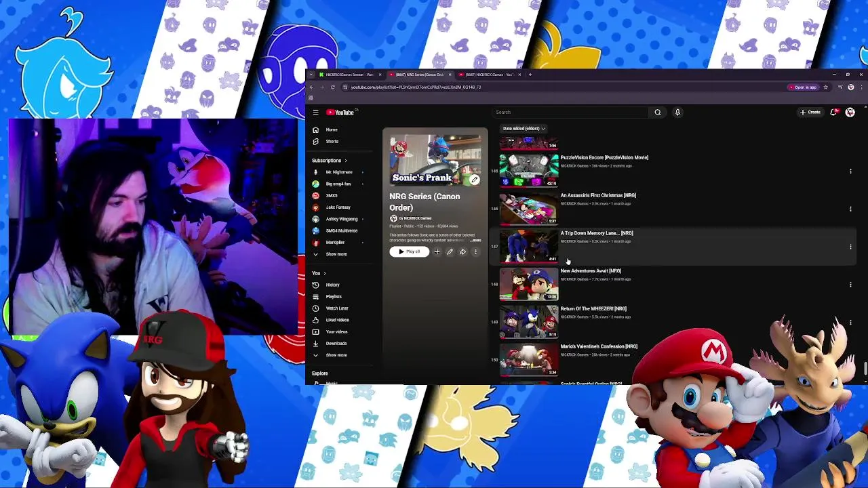Open playlist header more-options menu

point(475,251)
